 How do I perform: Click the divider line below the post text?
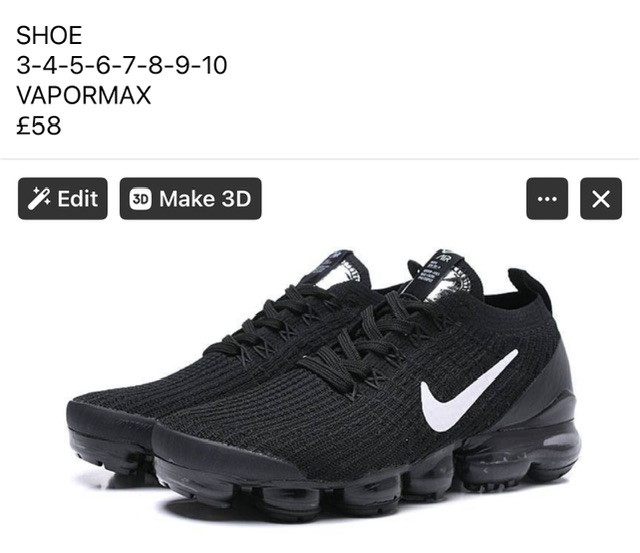pos(320,158)
